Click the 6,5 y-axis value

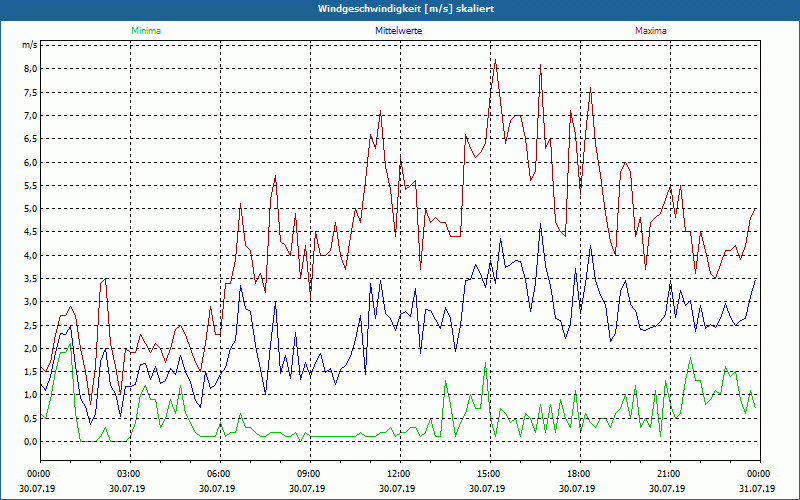(x=30, y=139)
